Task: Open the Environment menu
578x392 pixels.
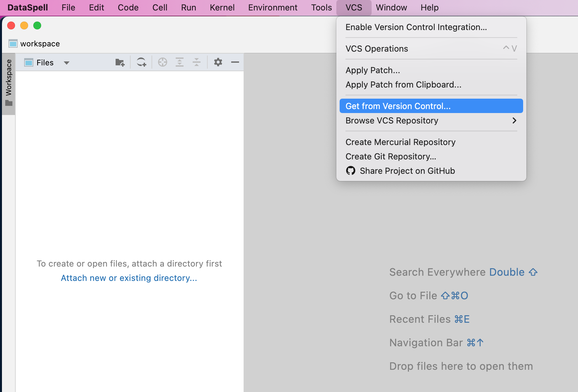Action: click(273, 8)
